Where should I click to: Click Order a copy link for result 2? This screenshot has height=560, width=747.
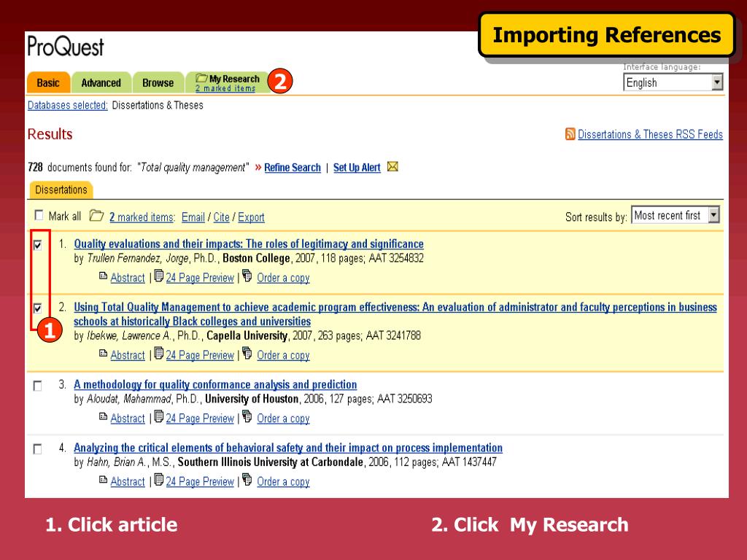pyautogui.click(x=284, y=355)
